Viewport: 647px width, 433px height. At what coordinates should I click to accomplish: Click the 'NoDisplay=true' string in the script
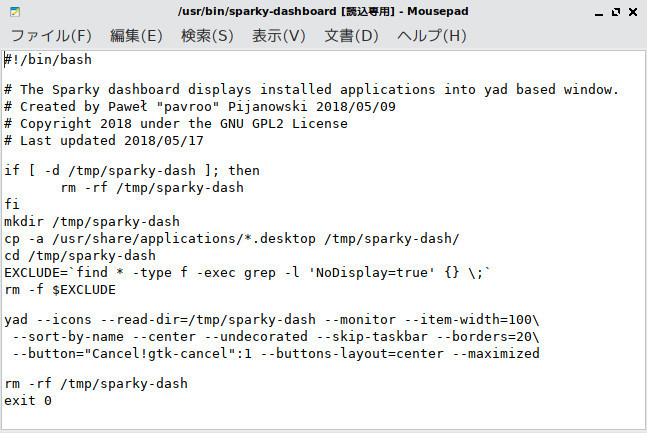pos(371,272)
